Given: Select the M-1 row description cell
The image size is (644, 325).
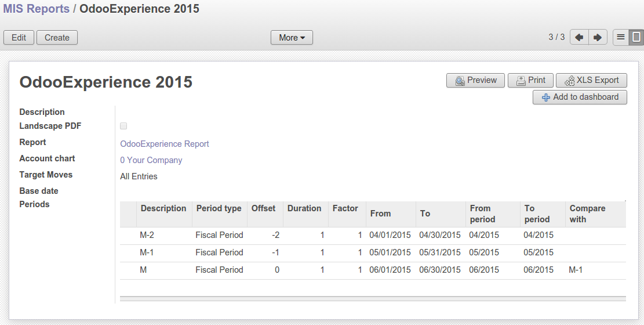Looking at the screenshot, I should (147, 252).
